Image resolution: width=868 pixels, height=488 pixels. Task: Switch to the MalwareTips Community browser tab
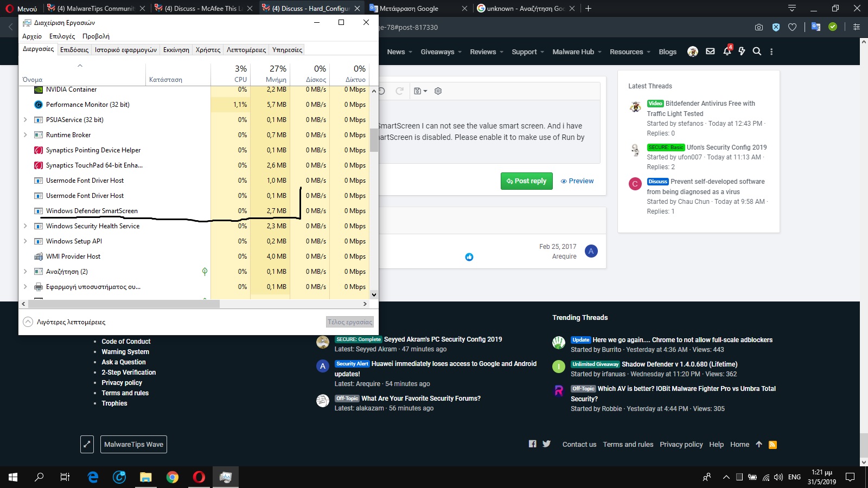coord(96,8)
